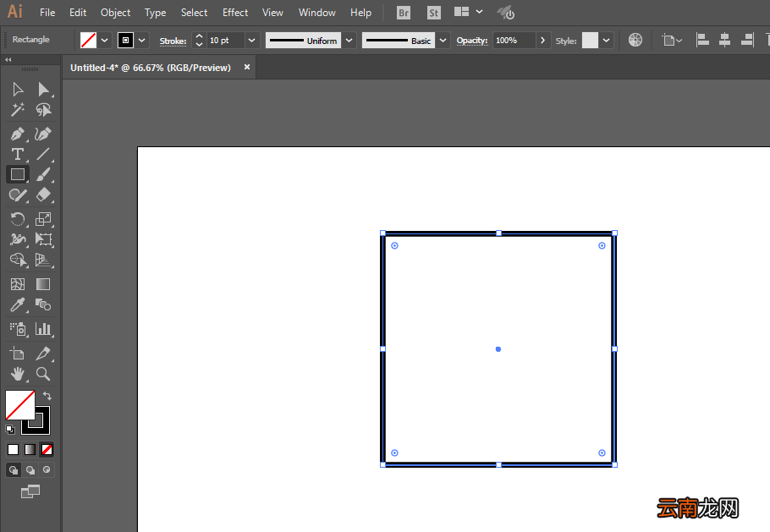
Task: Open the Edit menu
Action: pos(78,13)
